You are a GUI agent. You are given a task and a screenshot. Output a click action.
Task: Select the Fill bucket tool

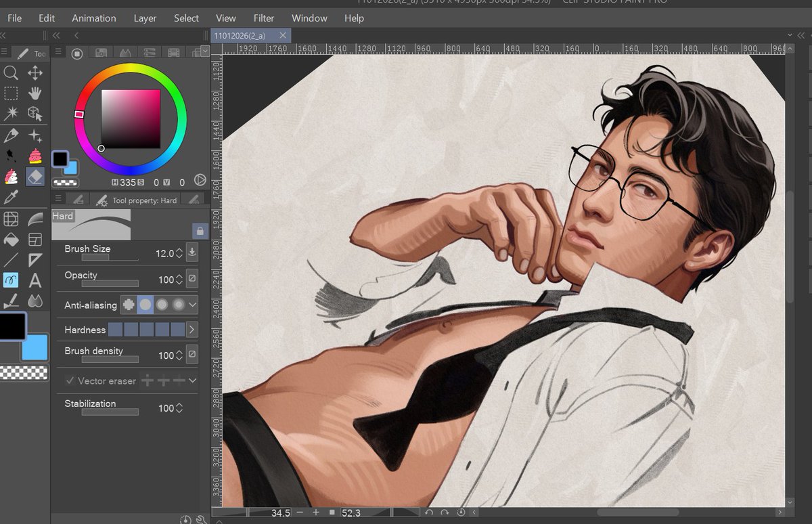[x=10, y=238]
